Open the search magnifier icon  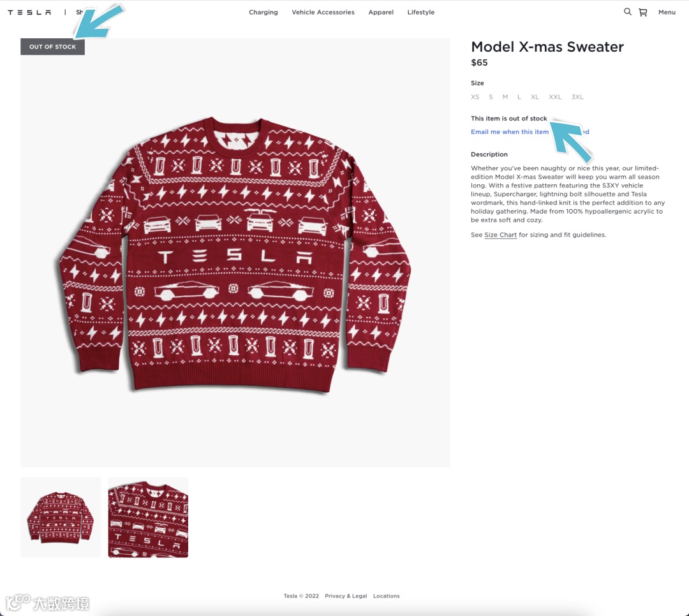(x=628, y=12)
